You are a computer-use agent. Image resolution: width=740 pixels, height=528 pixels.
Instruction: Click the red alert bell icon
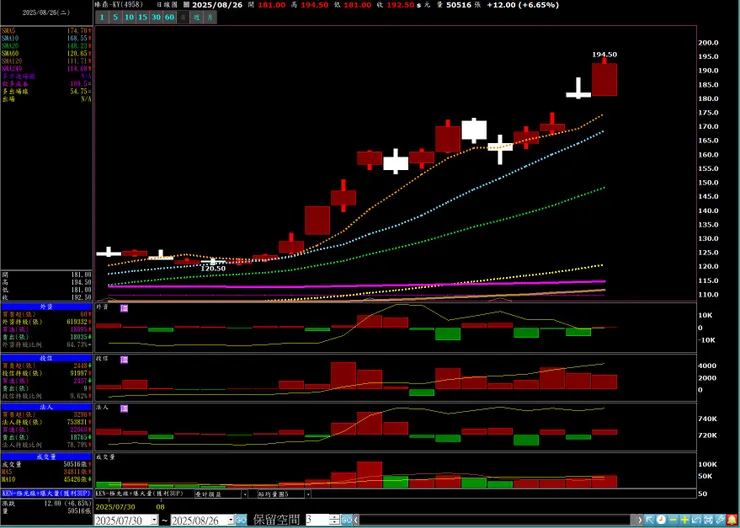click(x=732, y=520)
